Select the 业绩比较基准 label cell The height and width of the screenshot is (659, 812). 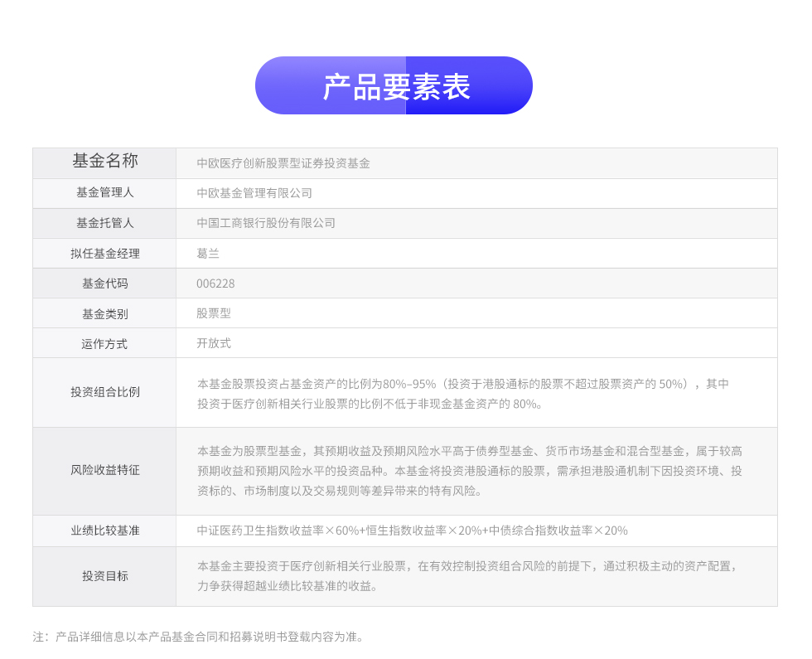click(104, 531)
